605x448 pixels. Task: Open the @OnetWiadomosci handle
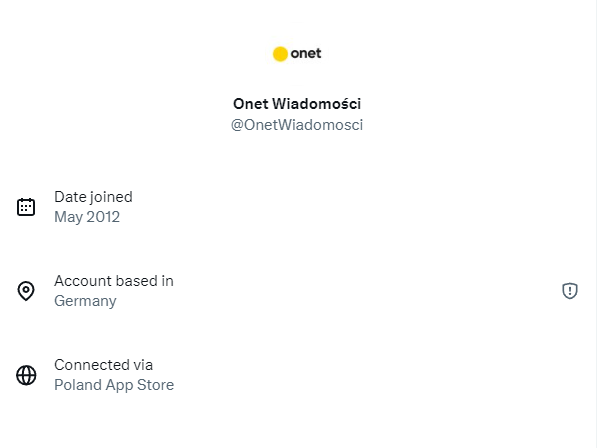(297, 125)
